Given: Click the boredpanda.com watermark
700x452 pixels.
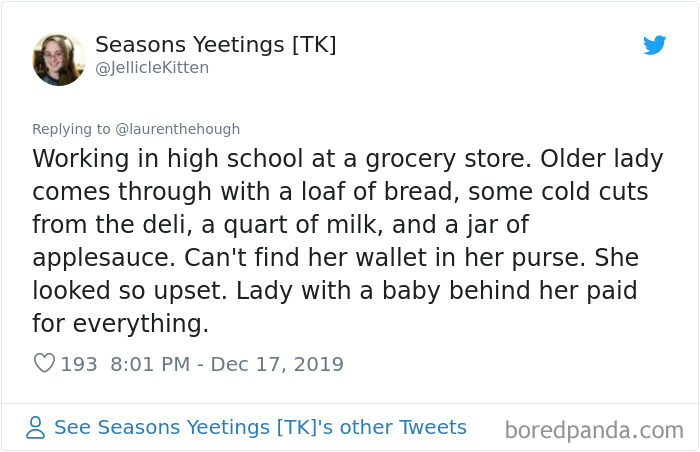Looking at the screenshot, I should click(x=594, y=431).
